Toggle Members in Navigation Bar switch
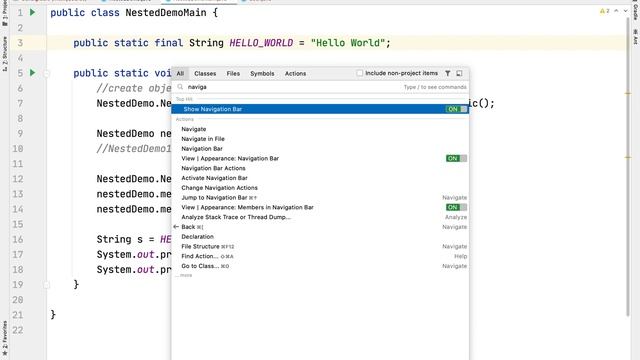The width and height of the screenshot is (640, 360). click(x=456, y=207)
